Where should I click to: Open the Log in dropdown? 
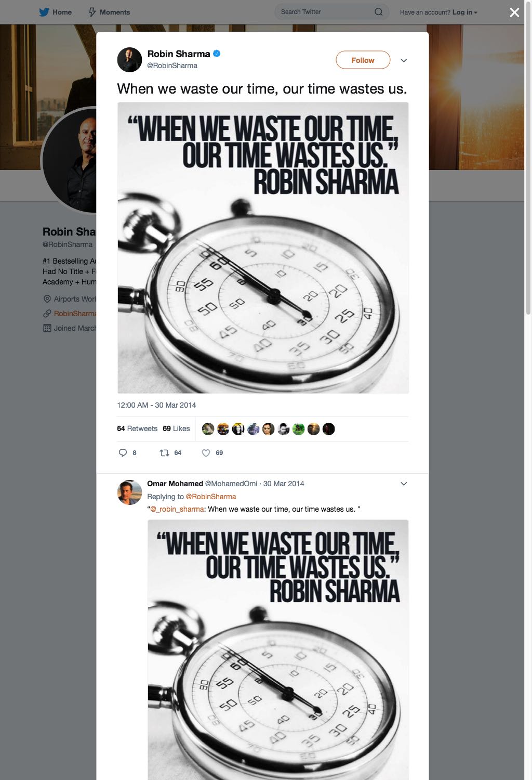coord(465,12)
